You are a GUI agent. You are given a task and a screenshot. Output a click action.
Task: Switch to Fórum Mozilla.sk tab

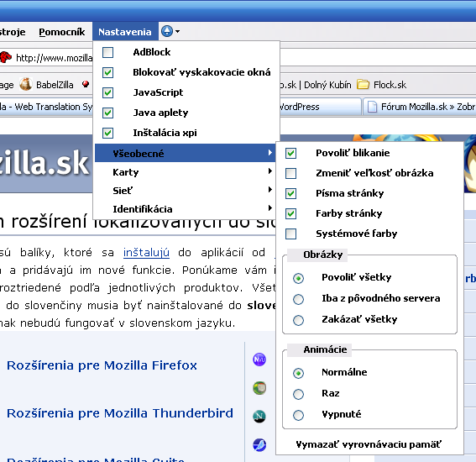tap(421, 107)
